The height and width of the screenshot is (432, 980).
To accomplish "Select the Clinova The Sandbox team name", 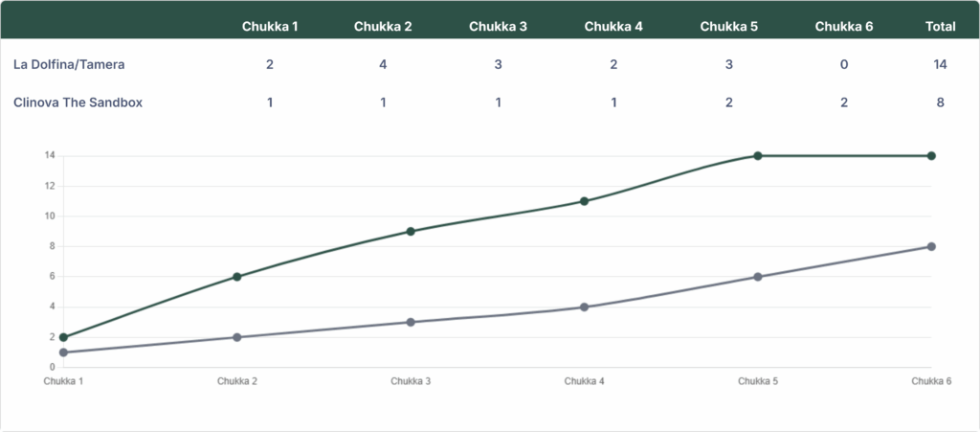I will [78, 102].
